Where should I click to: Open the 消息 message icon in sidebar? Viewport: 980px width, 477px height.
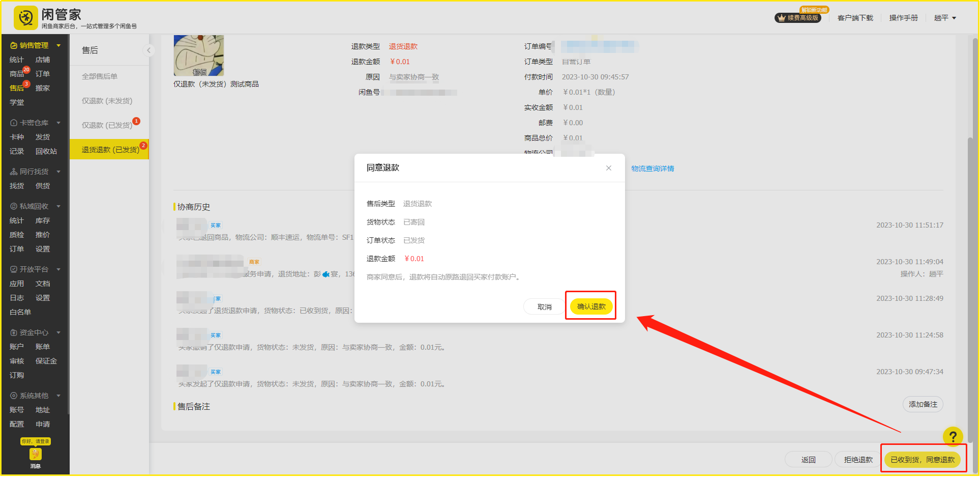(35, 455)
